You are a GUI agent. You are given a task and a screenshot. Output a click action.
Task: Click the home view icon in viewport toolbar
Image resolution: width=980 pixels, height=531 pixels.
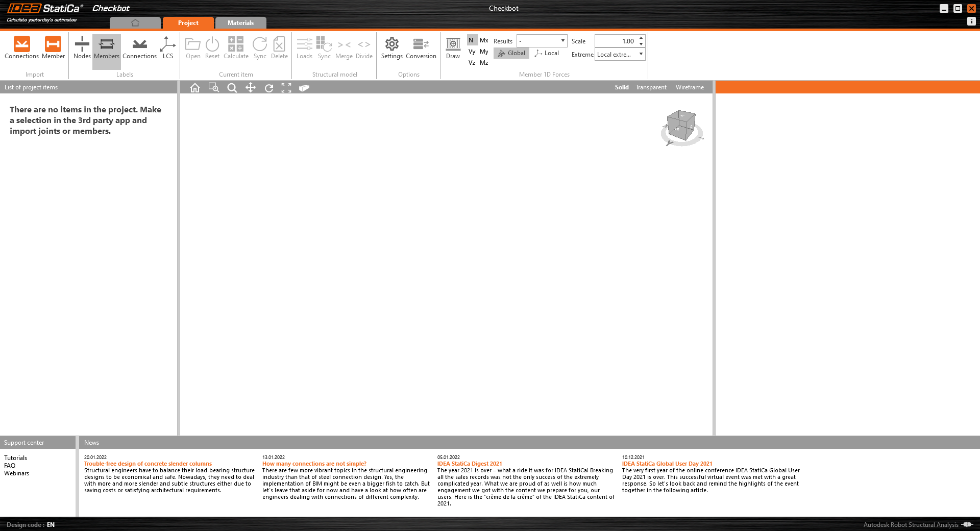(195, 88)
